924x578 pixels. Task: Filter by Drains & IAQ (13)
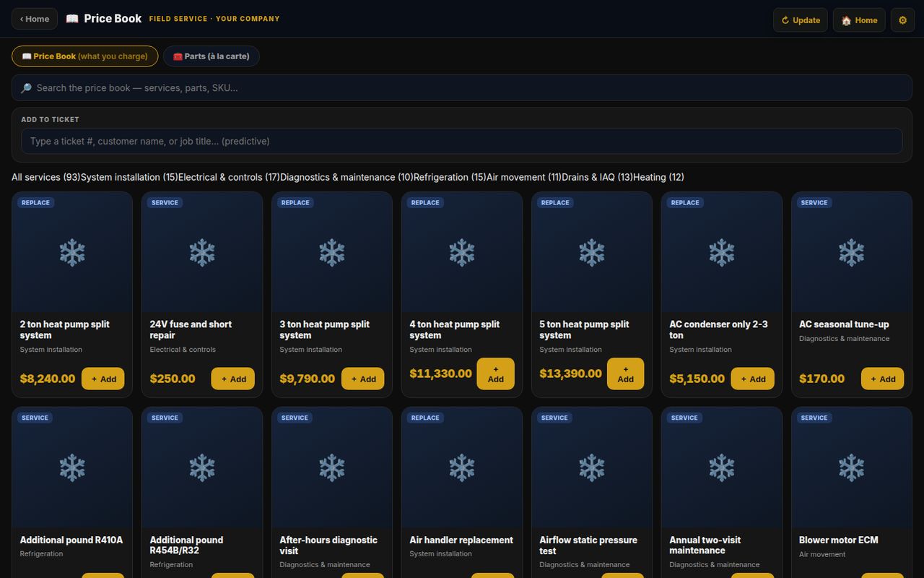[597, 177]
